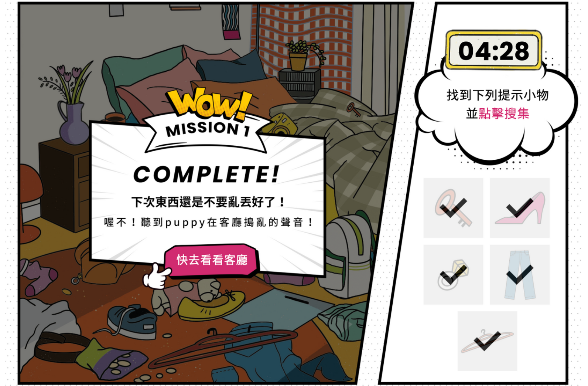This screenshot has width=588, height=386.
Task: Click the checked pink high heel tile
Action: 520,208
